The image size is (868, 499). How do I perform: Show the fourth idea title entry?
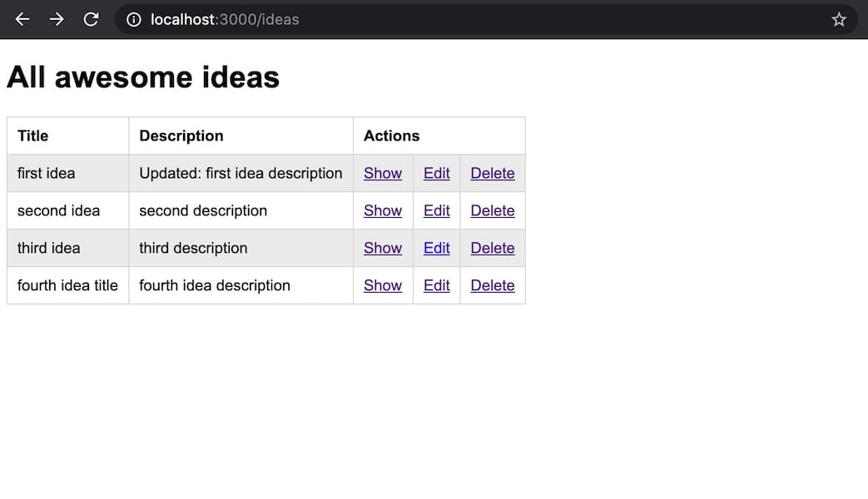(383, 285)
